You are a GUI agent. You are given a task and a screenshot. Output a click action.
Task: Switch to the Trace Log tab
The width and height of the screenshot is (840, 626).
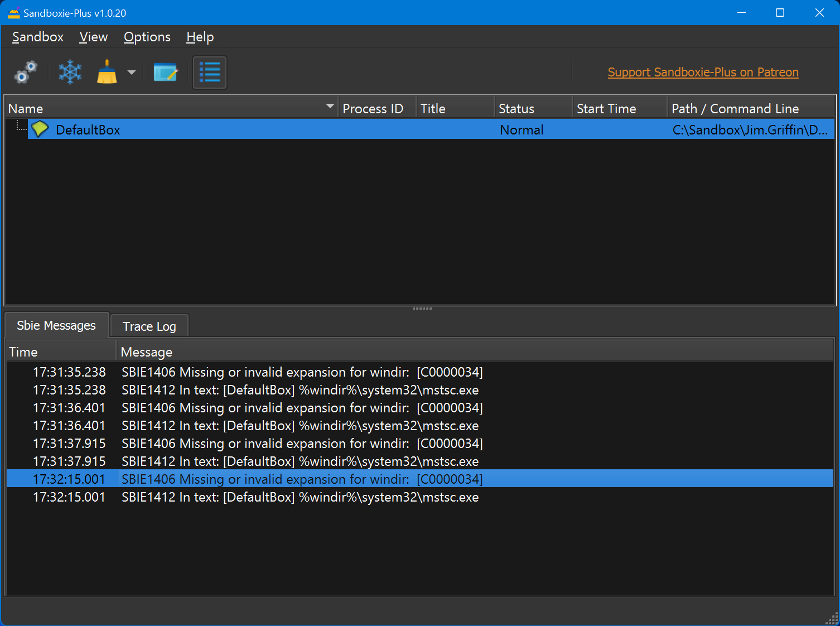point(149,326)
